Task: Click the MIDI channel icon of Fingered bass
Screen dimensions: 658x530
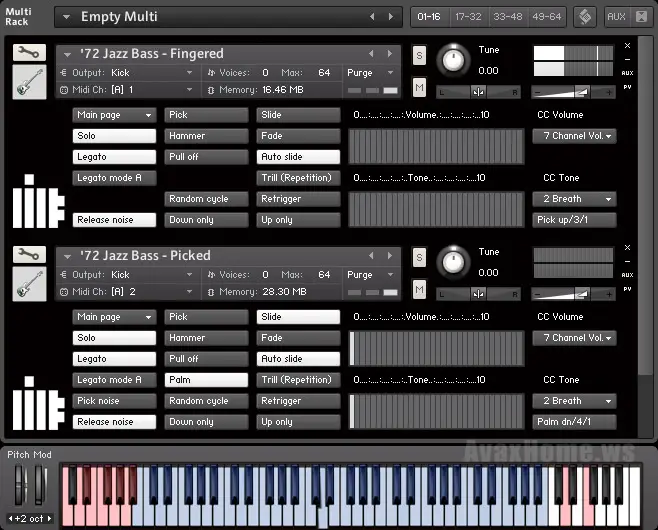Action: 64,90
